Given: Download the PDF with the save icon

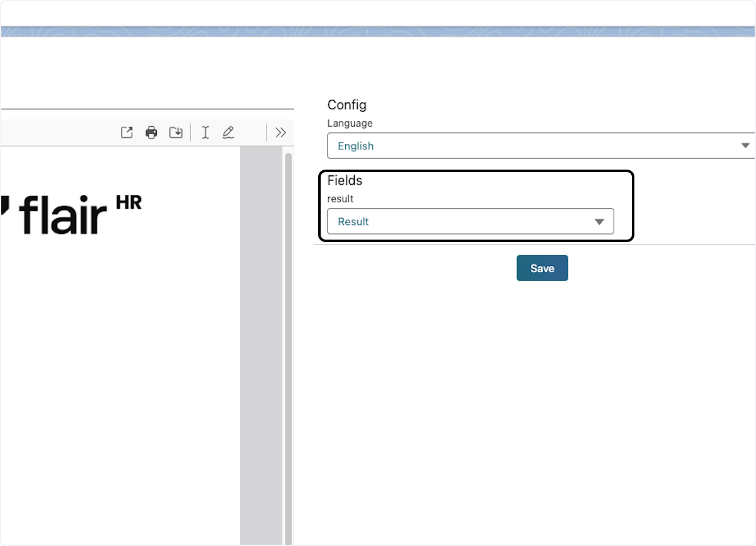Looking at the screenshot, I should tap(176, 132).
